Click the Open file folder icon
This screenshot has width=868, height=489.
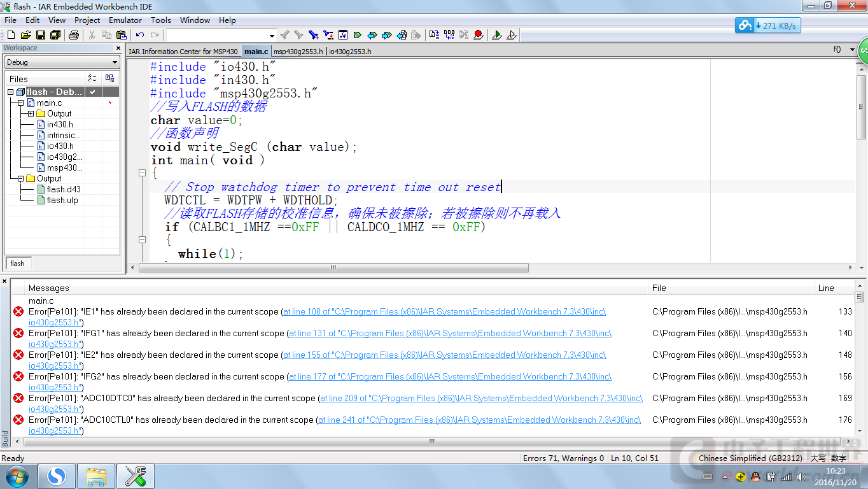25,35
